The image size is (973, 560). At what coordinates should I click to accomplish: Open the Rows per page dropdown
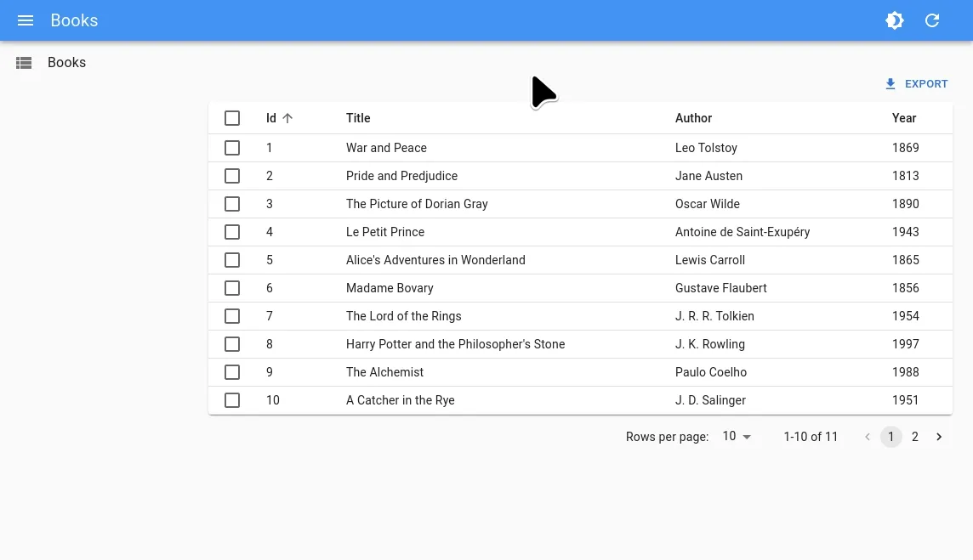coord(737,437)
